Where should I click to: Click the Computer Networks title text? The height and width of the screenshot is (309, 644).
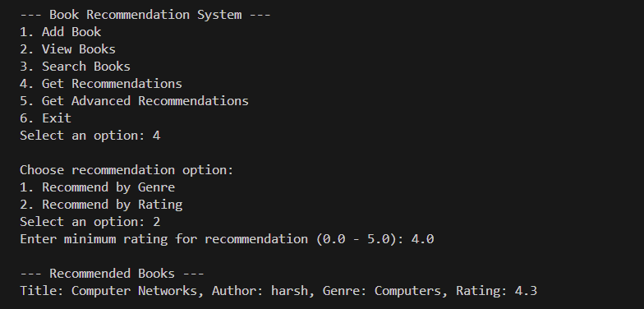(x=135, y=291)
